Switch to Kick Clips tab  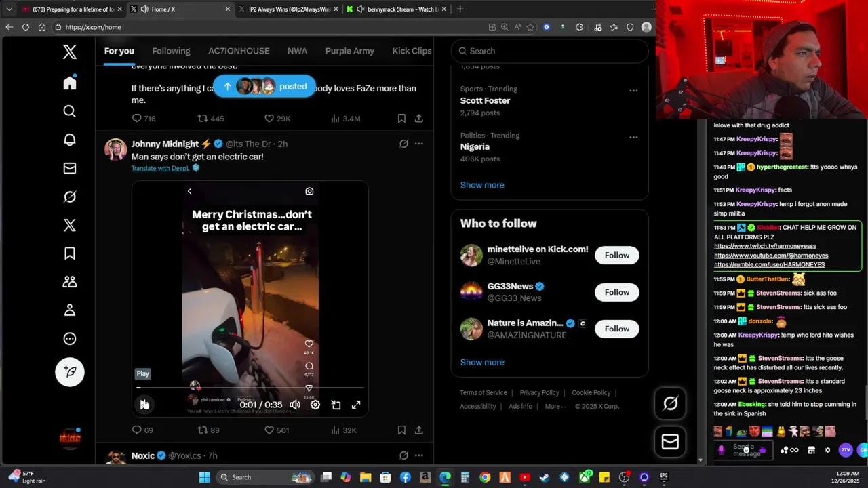point(412,51)
